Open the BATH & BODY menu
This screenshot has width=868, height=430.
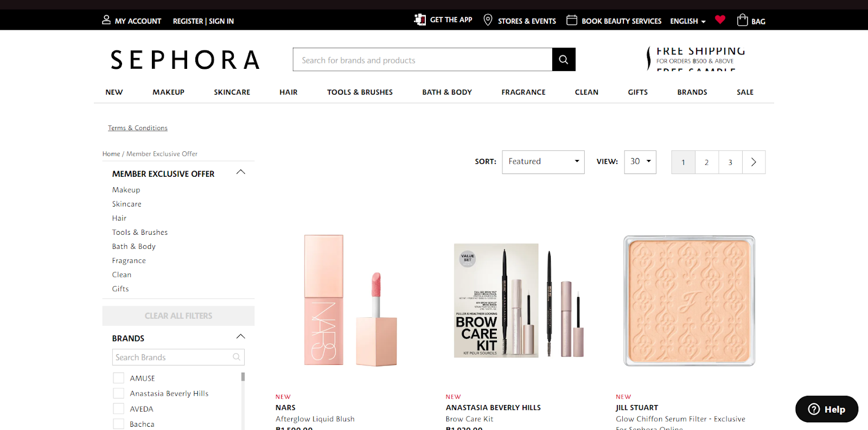tap(447, 92)
